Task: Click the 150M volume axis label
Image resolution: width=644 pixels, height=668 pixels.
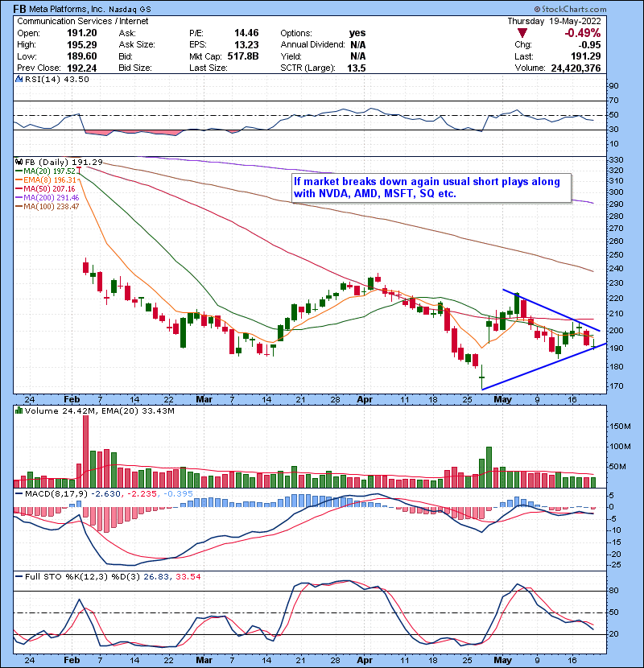Action: (x=620, y=427)
